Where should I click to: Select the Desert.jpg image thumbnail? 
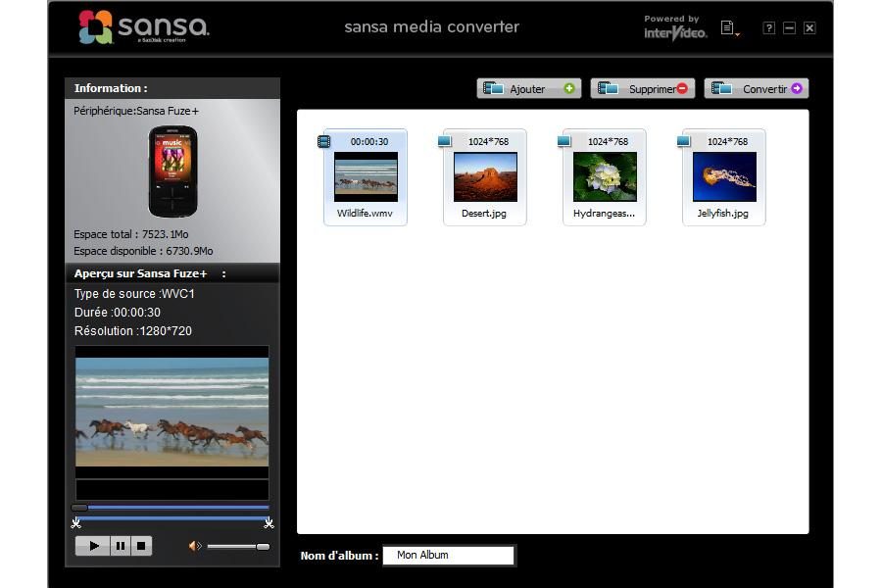coord(485,176)
